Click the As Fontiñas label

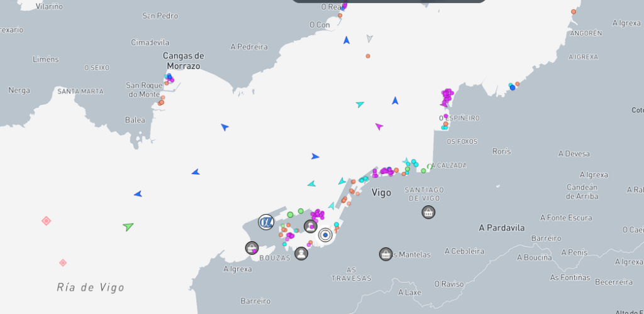click(570, 278)
